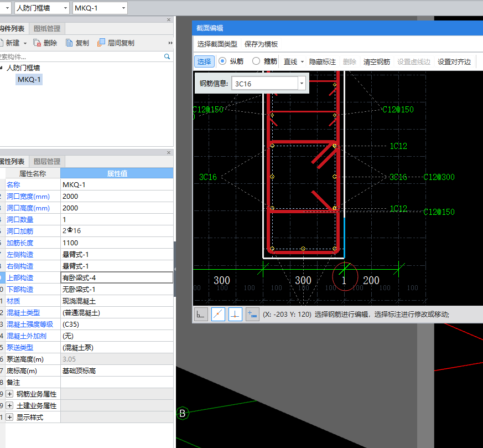The height and width of the screenshot is (448, 483).
Task: Click the 洞口宽度(mm) value 2000
Action: 117,197
